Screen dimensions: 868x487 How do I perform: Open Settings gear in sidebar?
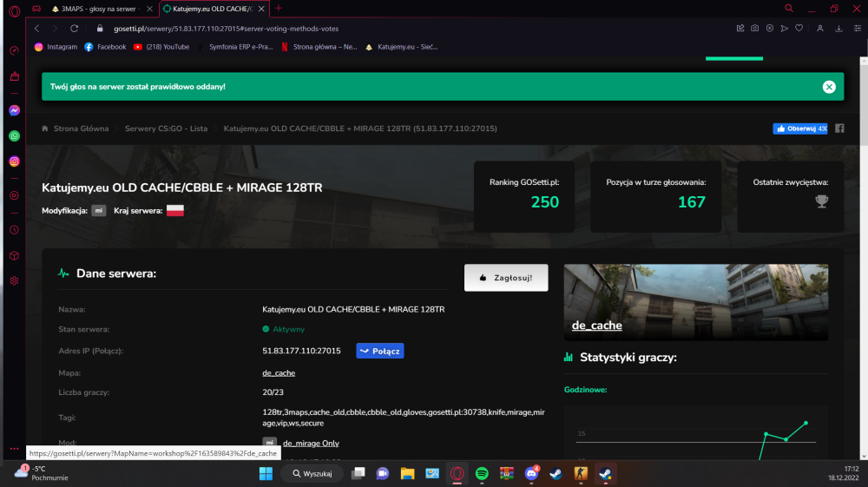tap(15, 280)
